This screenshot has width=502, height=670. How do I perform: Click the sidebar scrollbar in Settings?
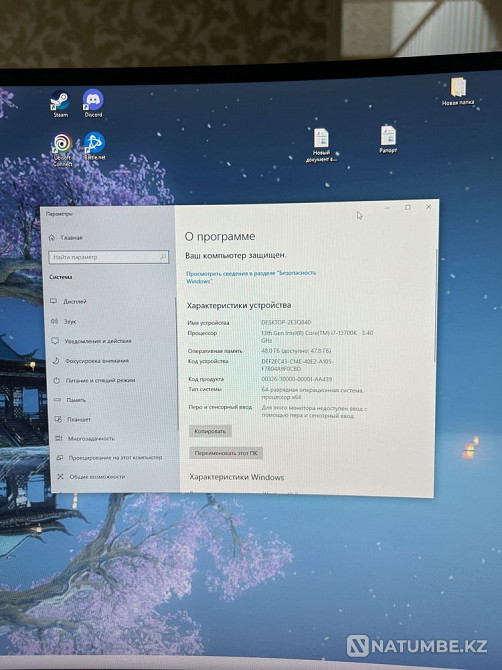pyautogui.click(x=176, y=363)
